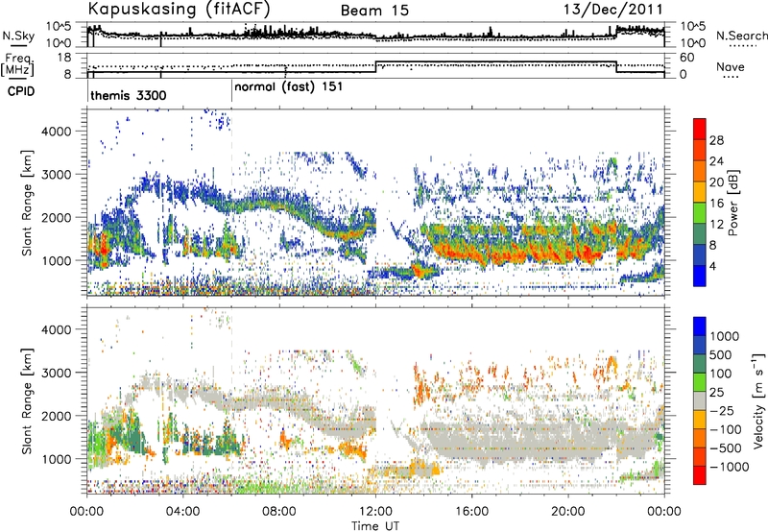Select the 'Power [dB]' colorbar title
Image resolution: width=768 pixels, height=532 pixels.
733,203
